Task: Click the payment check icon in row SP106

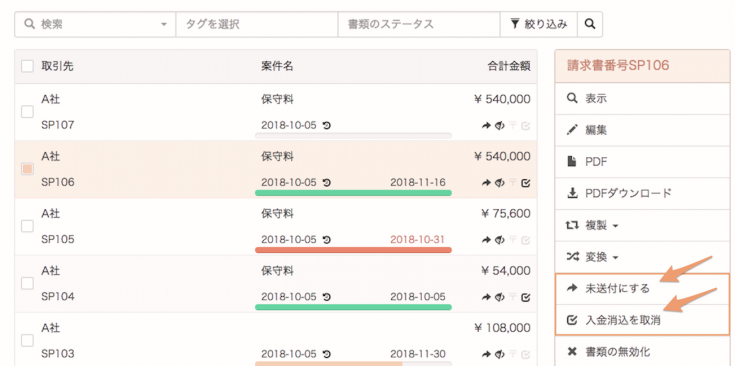Action: [x=525, y=183]
